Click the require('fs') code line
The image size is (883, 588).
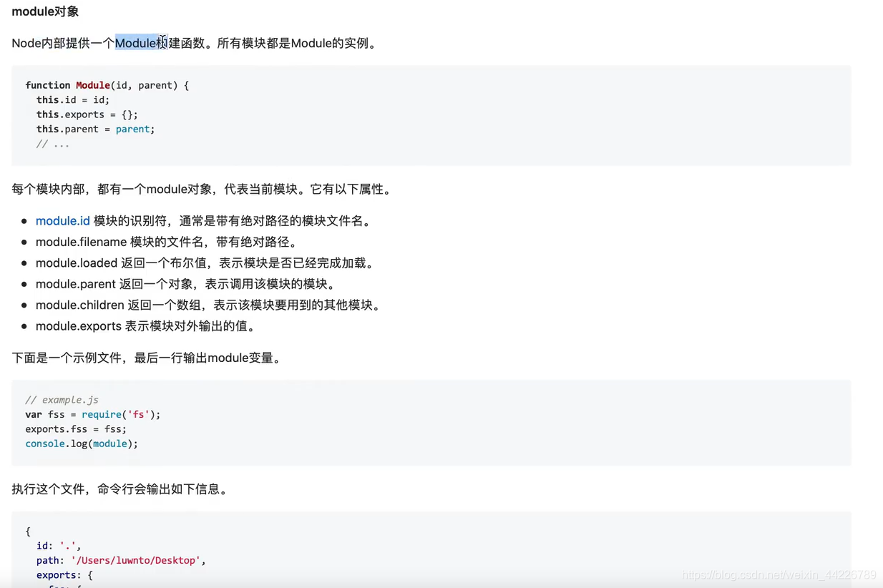pyautogui.click(x=93, y=414)
